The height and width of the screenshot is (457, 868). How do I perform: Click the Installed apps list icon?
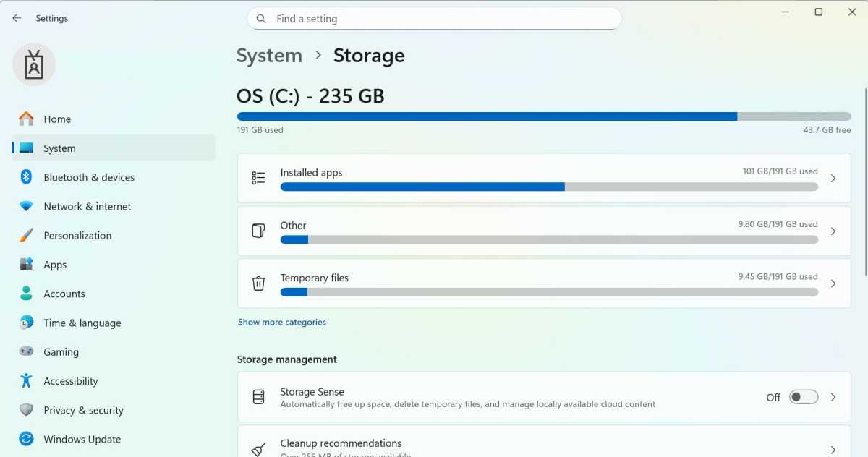pos(258,178)
